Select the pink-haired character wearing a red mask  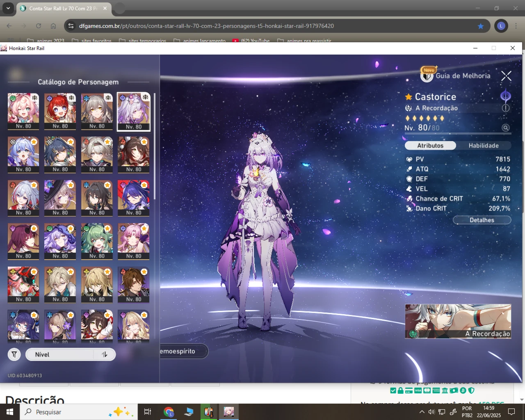tap(23, 285)
